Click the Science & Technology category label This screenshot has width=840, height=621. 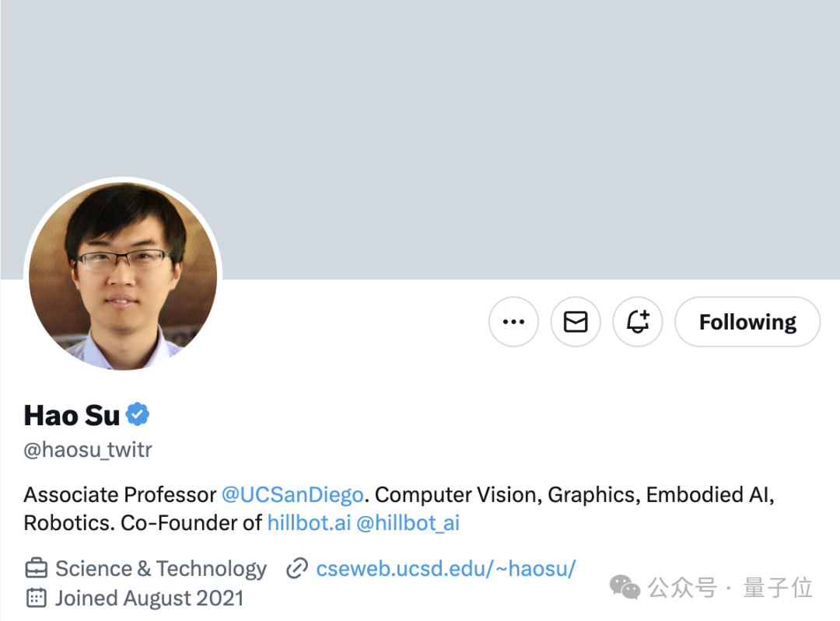click(161, 568)
